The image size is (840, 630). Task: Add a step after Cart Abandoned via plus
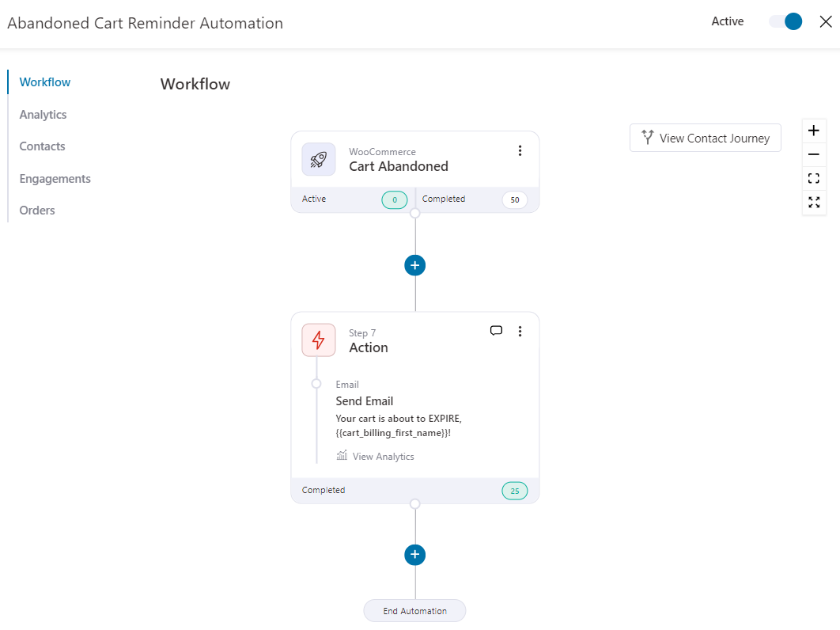point(414,265)
